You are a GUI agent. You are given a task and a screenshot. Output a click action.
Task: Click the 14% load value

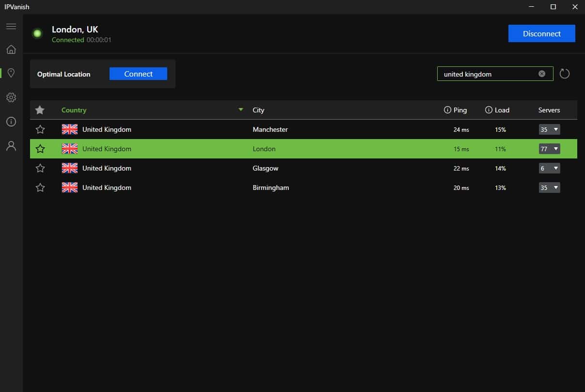pyautogui.click(x=500, y=169)
